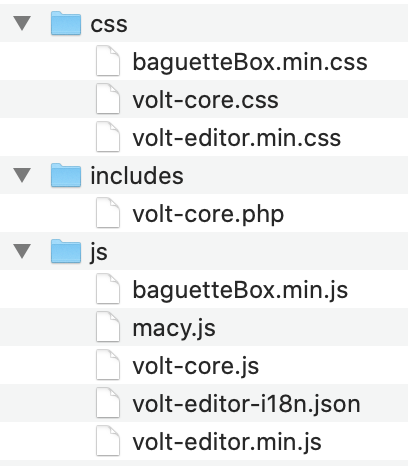Select the macy.js file name
This screenshot has height=466, width=408.
(174, 329)
